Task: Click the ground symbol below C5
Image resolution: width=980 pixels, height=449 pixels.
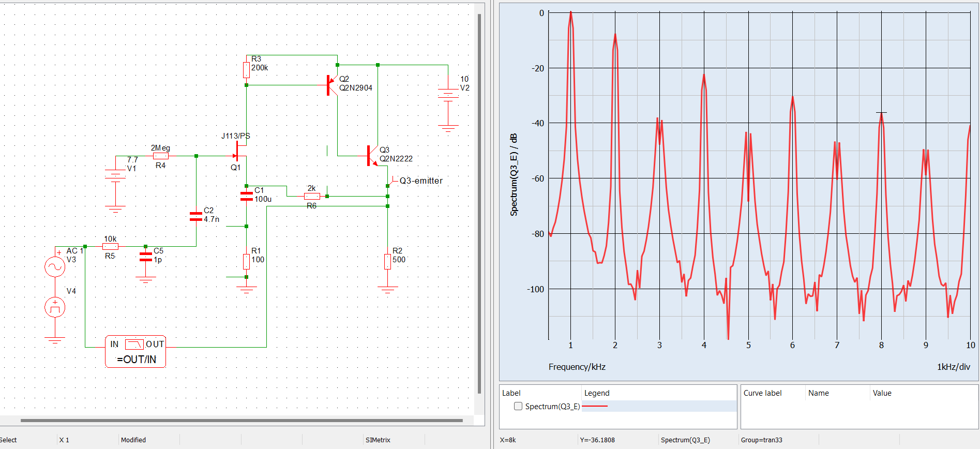Action: coord(146,280)
